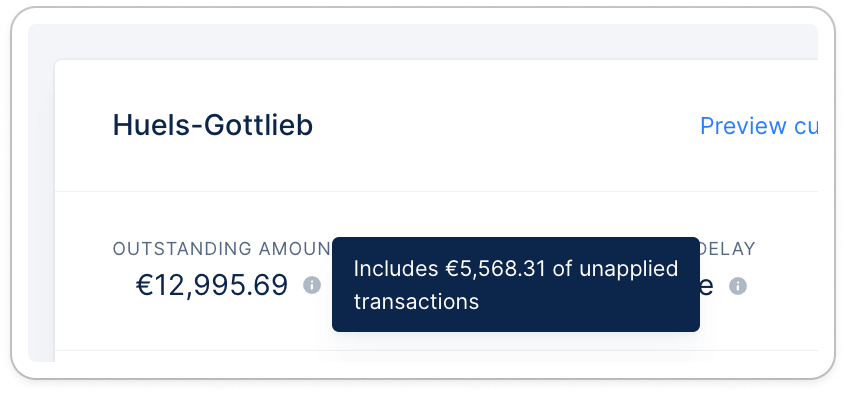
Task: Click the €5,568.31 amount in the tooltip
Action: 496,268
